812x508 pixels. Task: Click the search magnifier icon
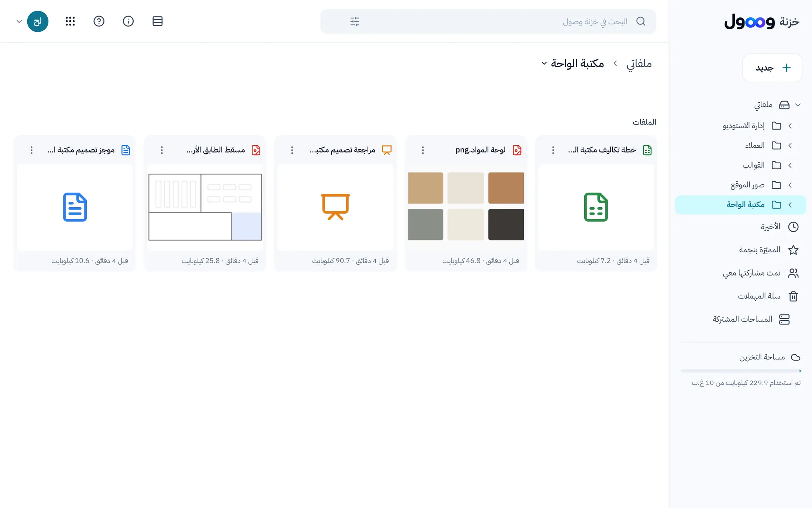[641, 21]
